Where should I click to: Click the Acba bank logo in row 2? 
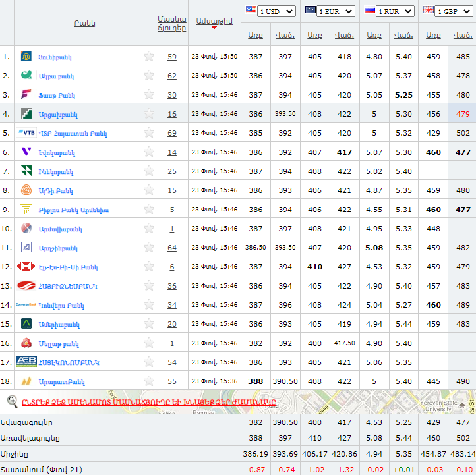[26, 75]
